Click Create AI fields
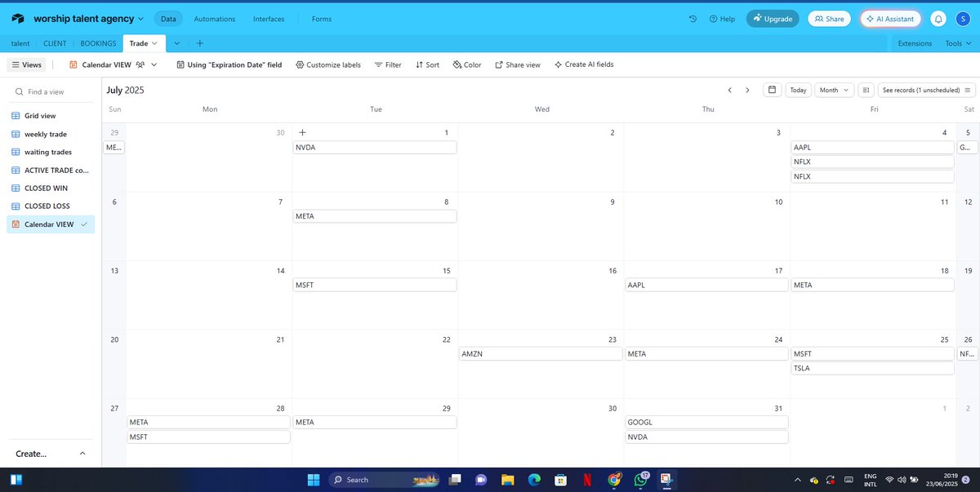The width and height of the screenshot is (980, 492). point(584,64)
